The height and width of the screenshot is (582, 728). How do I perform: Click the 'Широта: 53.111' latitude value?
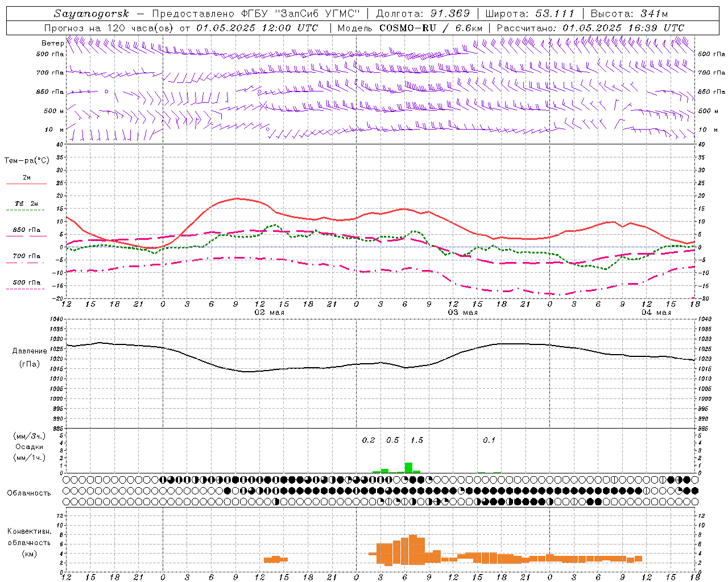tap(530, 14)
